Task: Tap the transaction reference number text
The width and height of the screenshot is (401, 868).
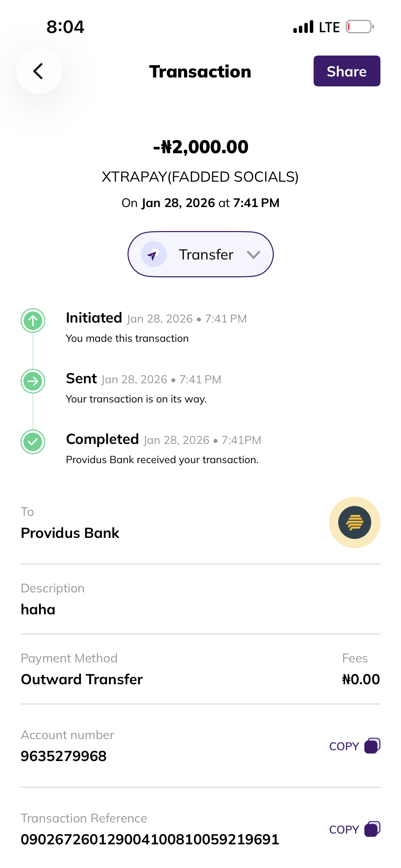Action: pyautogui.click(x=150, y=839)
